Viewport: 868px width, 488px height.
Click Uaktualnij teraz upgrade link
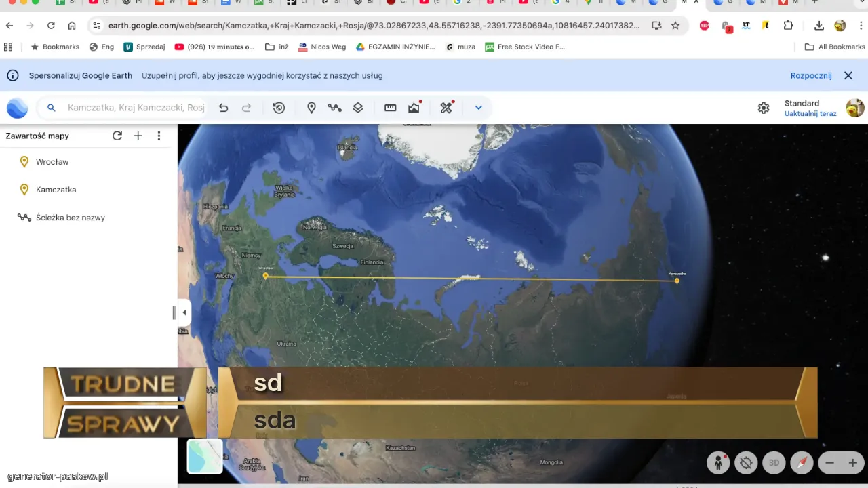pyautogui.click(x=810, y=114)
